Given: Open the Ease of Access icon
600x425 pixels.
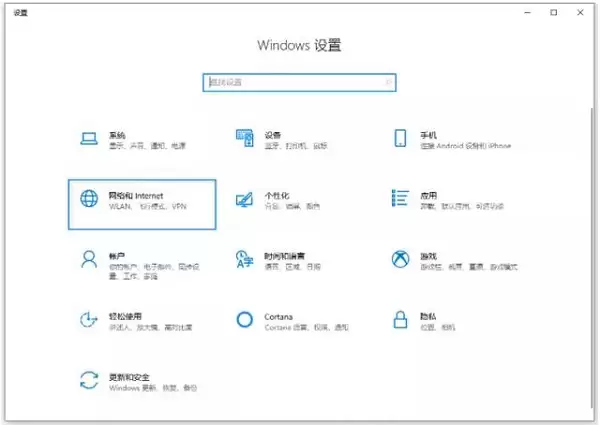Looking at the screenshot, I should tap(89, 320).
